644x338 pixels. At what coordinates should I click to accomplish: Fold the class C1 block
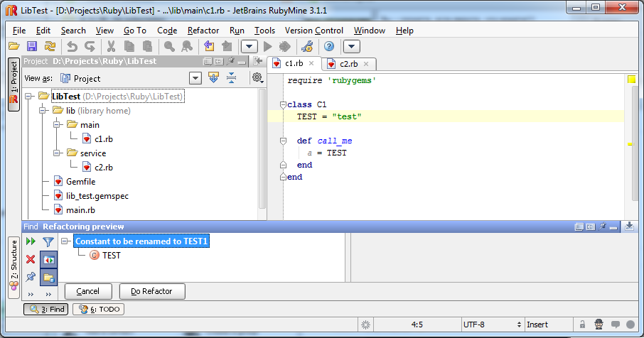click(283, 104)
